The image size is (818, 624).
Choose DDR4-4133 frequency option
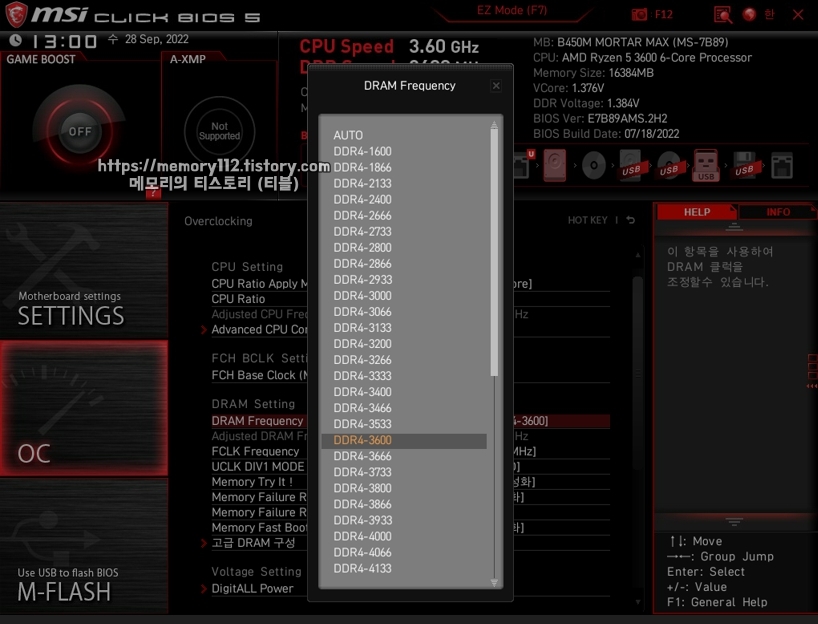click(x=363, y=569)
